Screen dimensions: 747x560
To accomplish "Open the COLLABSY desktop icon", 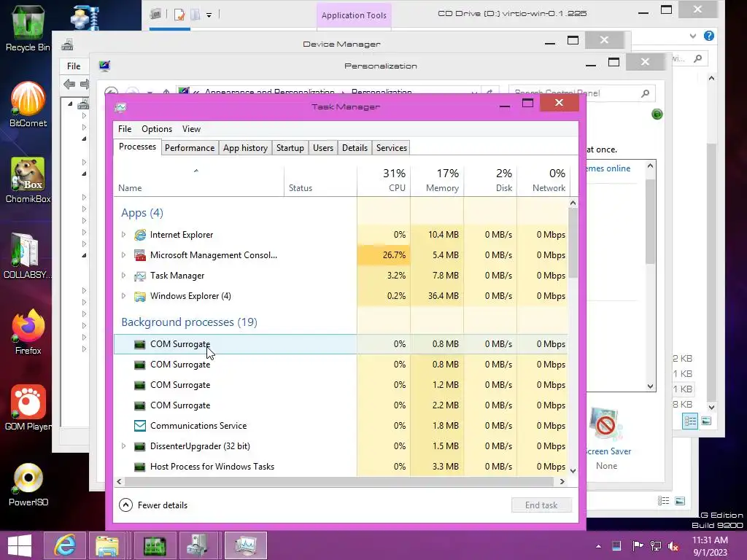I will tap(28, 255).
